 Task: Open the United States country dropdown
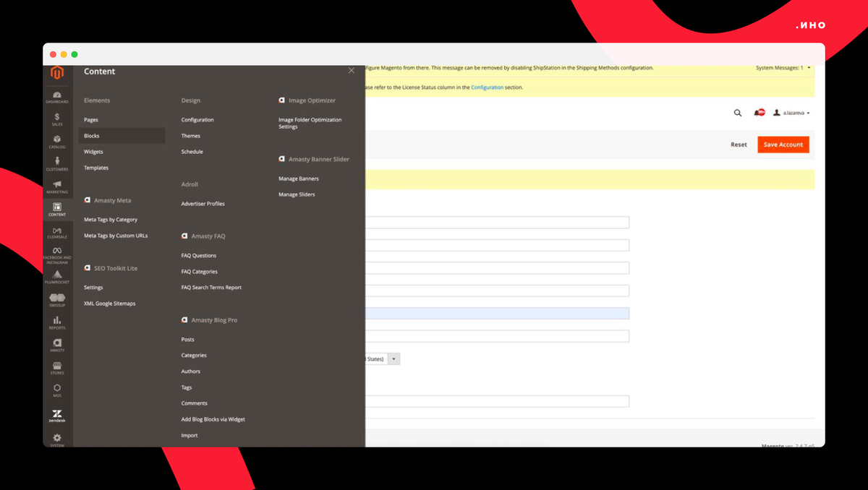click(393, 358)
